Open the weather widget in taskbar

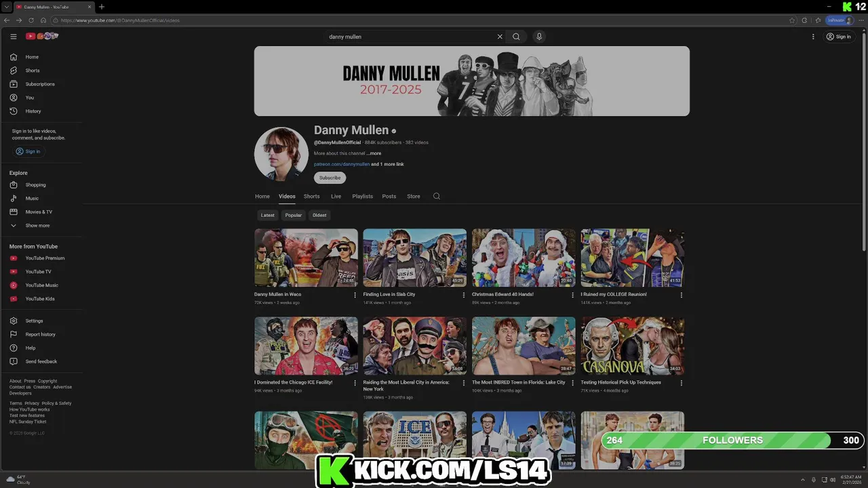[17, 479]
